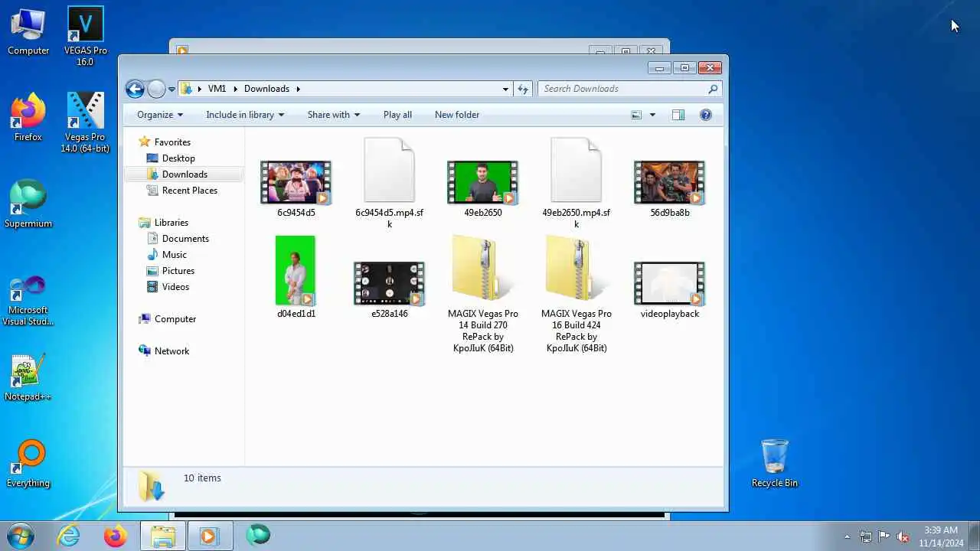Click the VM1 breadcrumb segment

coord(217,89)
